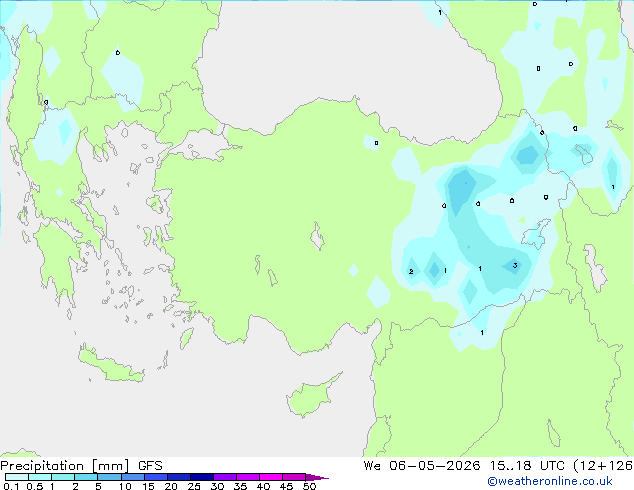Viewport: 634px width, 490px height.
Task: Choose the 40–45 mm magenta legend swatch
Action: 271,477
